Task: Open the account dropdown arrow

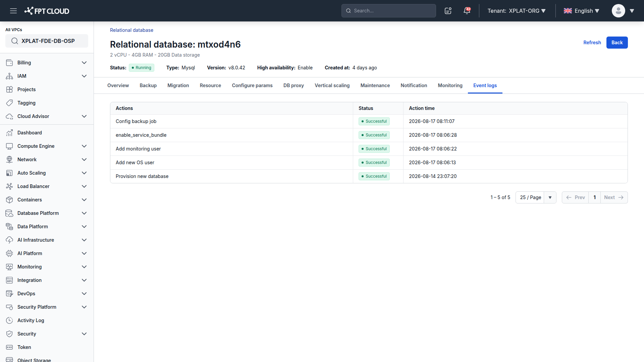Action: tap(632, 11)
